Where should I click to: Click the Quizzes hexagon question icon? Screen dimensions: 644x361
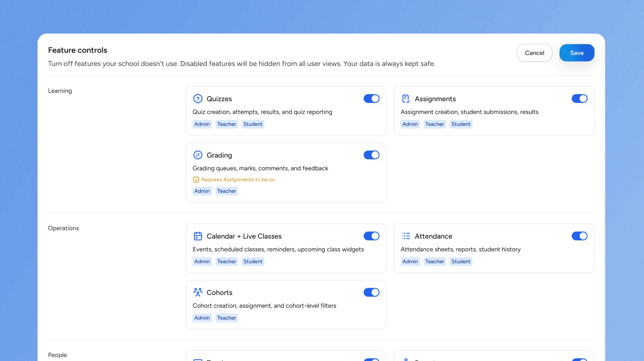pos(198,98)
